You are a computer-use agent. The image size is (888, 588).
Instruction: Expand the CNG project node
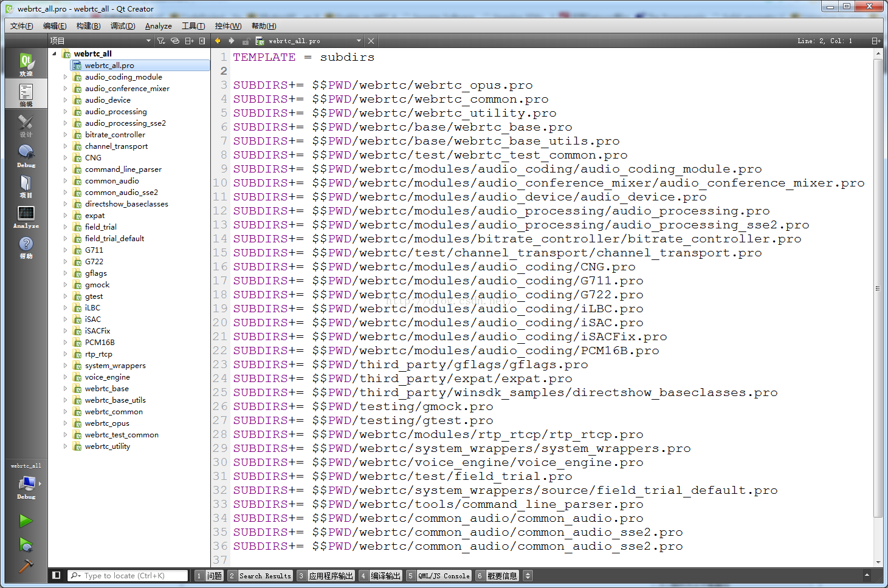(66, 158)
